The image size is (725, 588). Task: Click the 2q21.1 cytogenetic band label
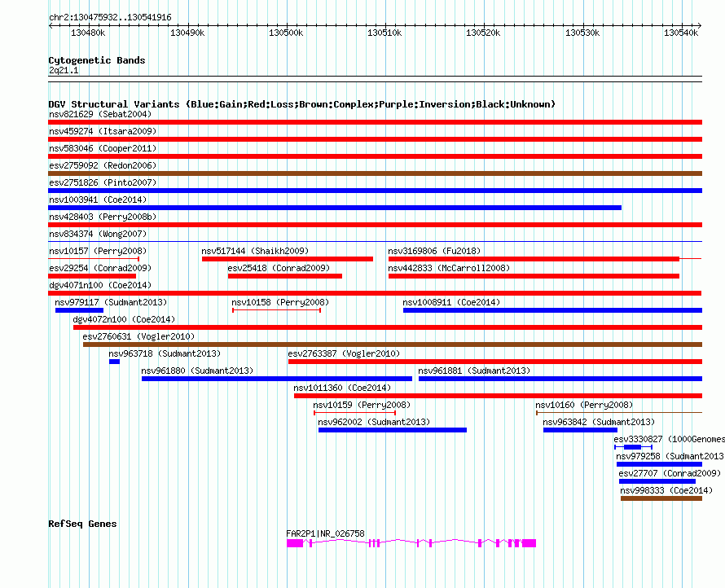point(64,70)
